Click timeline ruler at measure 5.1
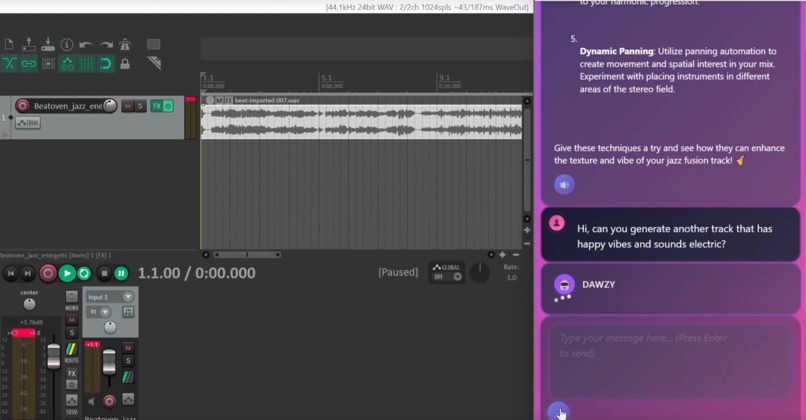Screen dimensions: 806x420 coord(326,78)
